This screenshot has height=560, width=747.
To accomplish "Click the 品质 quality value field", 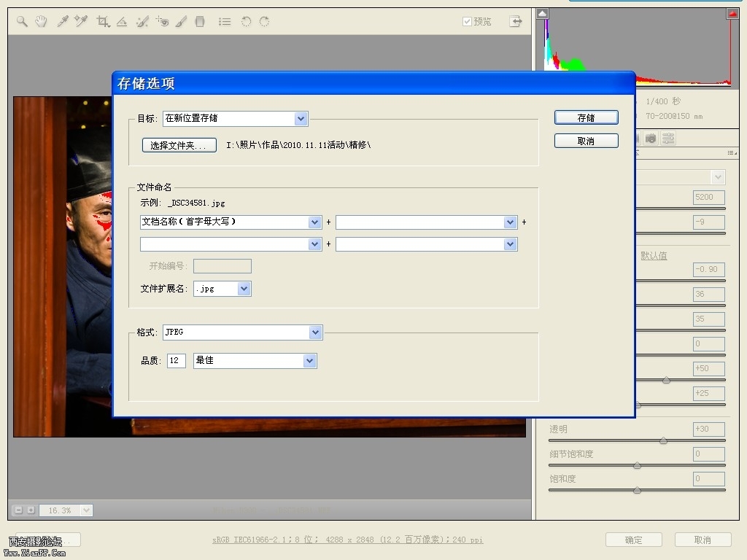I will point(176,360).
